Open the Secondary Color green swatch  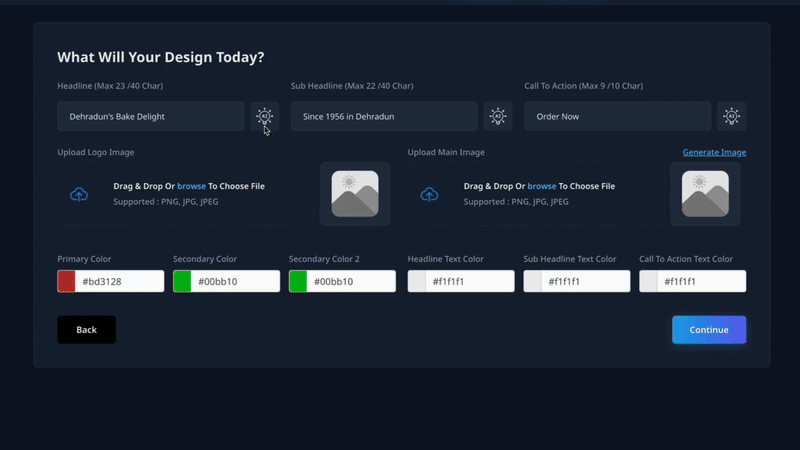click(182, 281)
